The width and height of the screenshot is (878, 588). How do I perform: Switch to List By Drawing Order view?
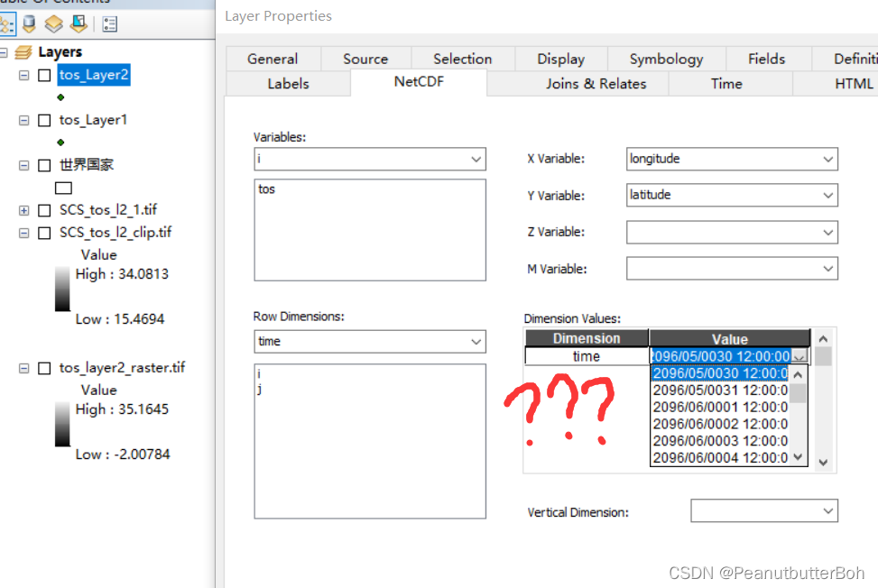tap(7, 23)
